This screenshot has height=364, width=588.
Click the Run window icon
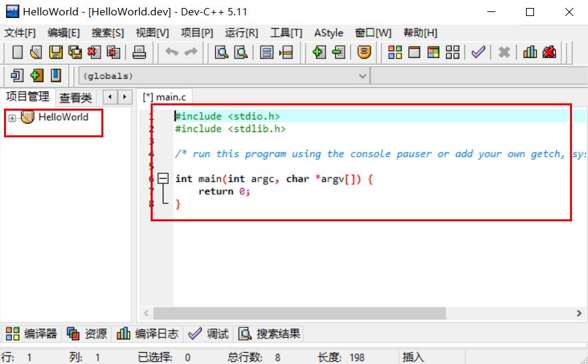[x=414, y=52]
